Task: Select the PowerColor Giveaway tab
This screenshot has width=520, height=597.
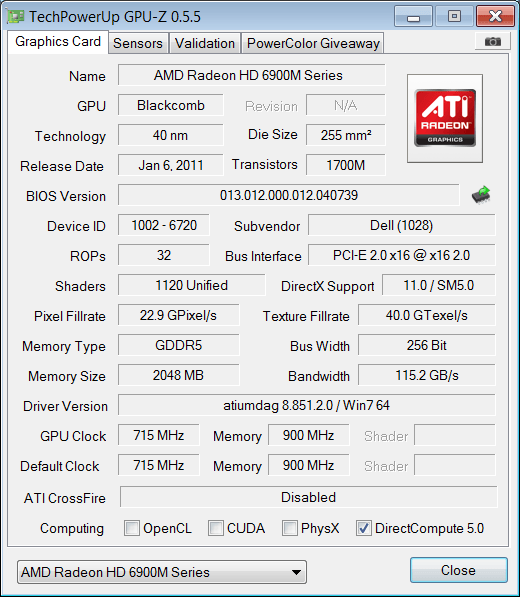Action: coord(313,43)
